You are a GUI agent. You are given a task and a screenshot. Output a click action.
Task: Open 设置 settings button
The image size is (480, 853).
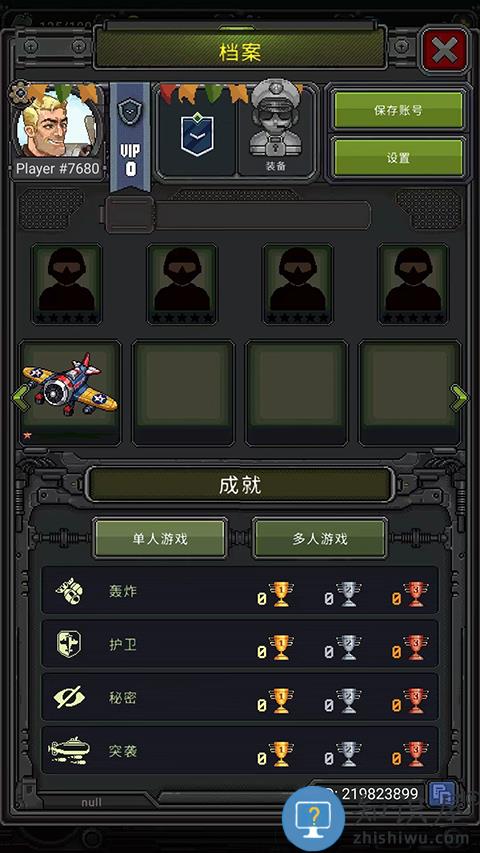point(398,158)
